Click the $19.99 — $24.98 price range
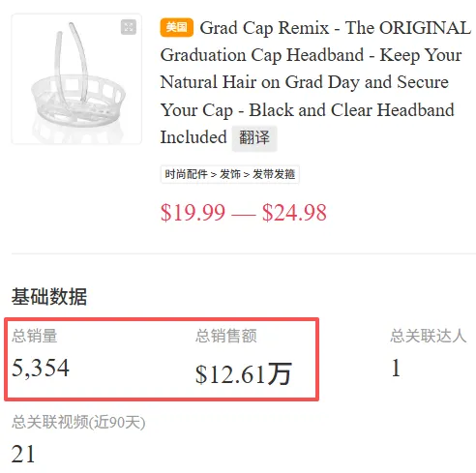 click(x=244, y=213)
